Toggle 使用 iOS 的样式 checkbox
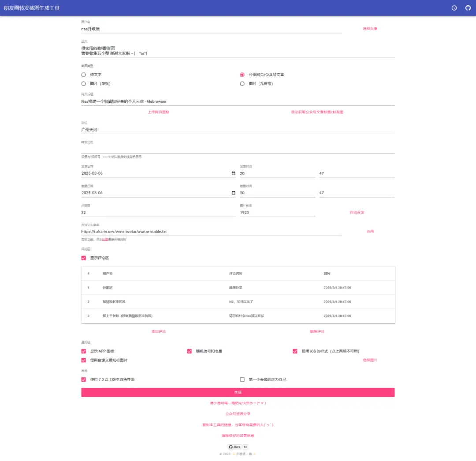Screen dimensions: 476x461 [295, 351]
